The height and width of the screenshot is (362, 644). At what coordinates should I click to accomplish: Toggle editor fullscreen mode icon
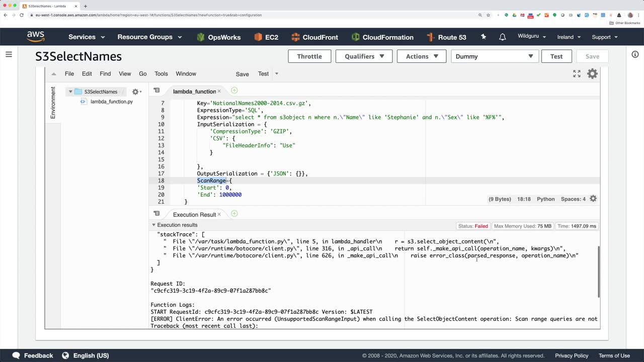coord(577,74)
